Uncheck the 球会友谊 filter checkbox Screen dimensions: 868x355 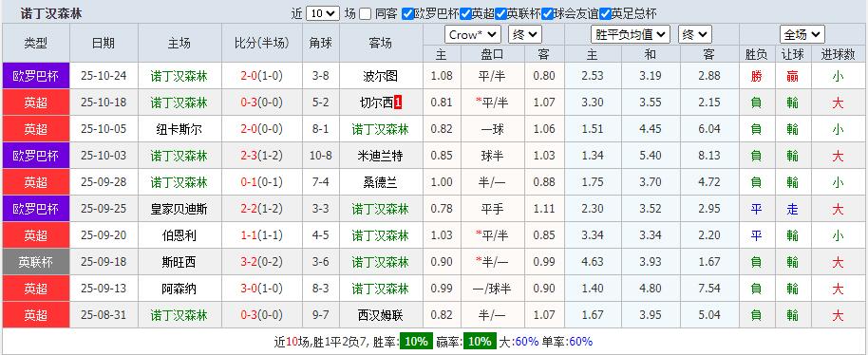(547, 14)
